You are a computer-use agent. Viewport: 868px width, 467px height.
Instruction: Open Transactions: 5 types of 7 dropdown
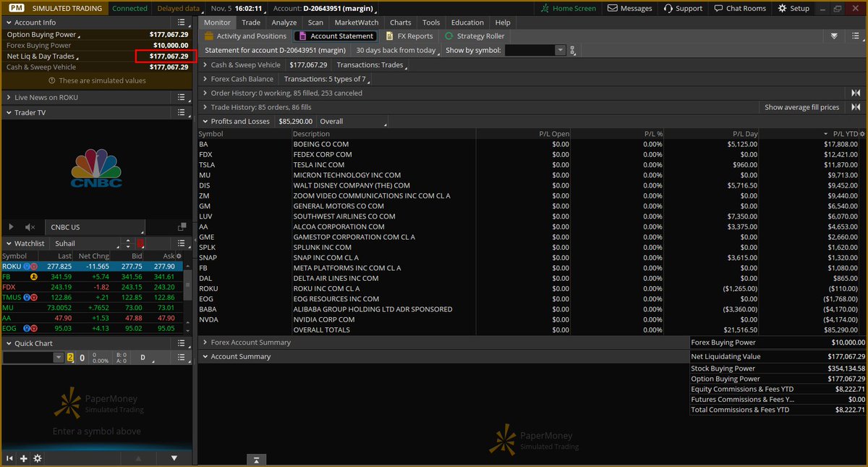coord(326,79)
